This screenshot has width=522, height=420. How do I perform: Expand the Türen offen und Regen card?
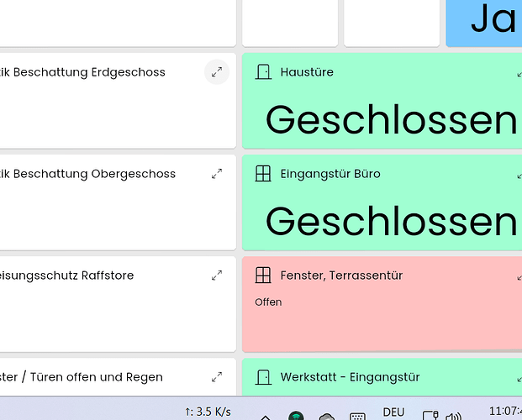tap(217, 377)
